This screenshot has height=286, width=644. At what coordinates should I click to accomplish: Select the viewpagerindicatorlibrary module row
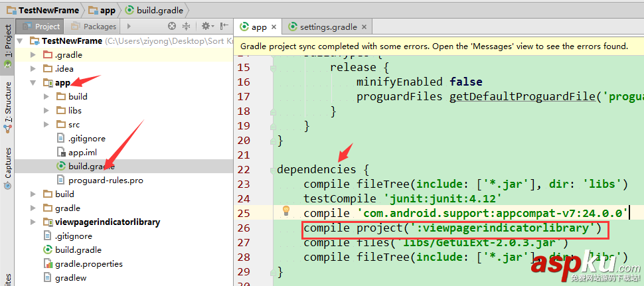pyautogui.click(x=123, y=222)
